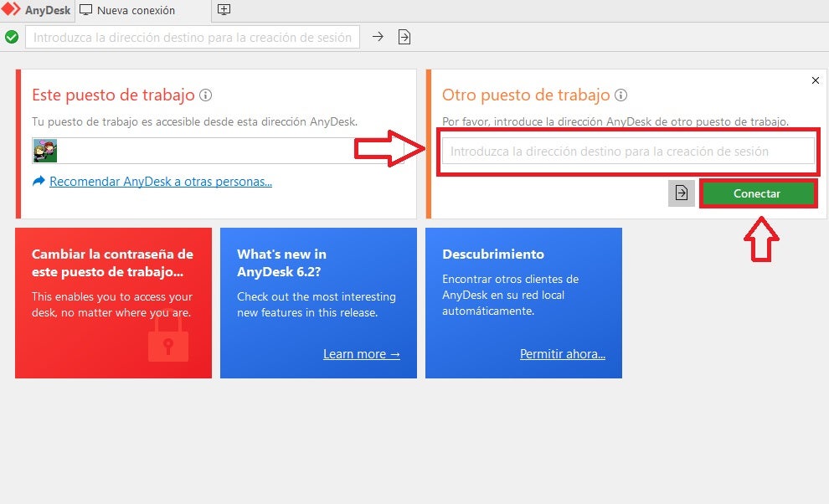The height and width of the screenshot is (504, 829).
Task: Focus this workstation's address field
Action: 218,151
